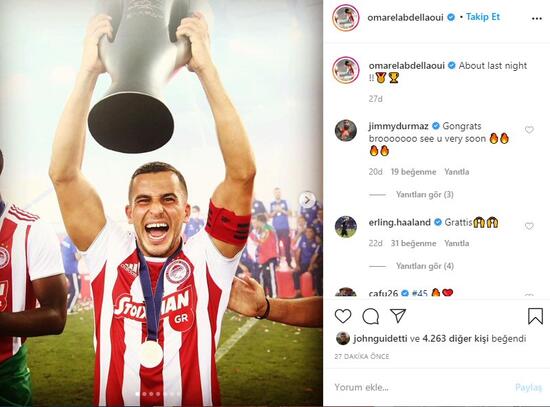The height and width of the screenshot is (407, 550).
Task: Follow account via Takip Et
Action: (483, 17)
